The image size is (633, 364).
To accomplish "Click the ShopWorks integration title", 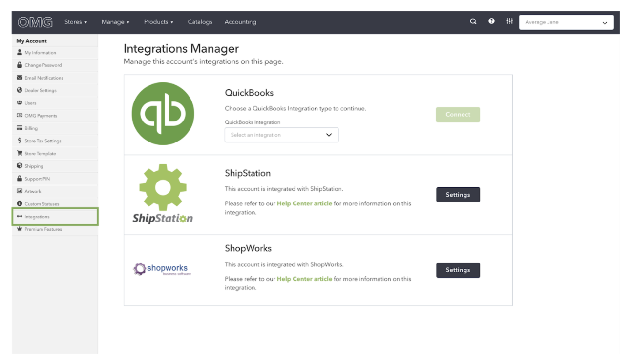I will pyautogui.click(x=248, y=248).
